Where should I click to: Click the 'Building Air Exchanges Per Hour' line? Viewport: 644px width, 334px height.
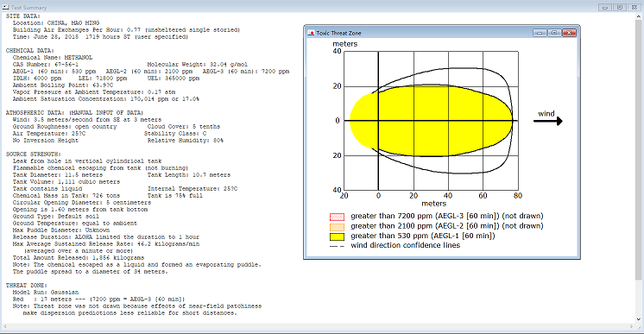(126, 30)
